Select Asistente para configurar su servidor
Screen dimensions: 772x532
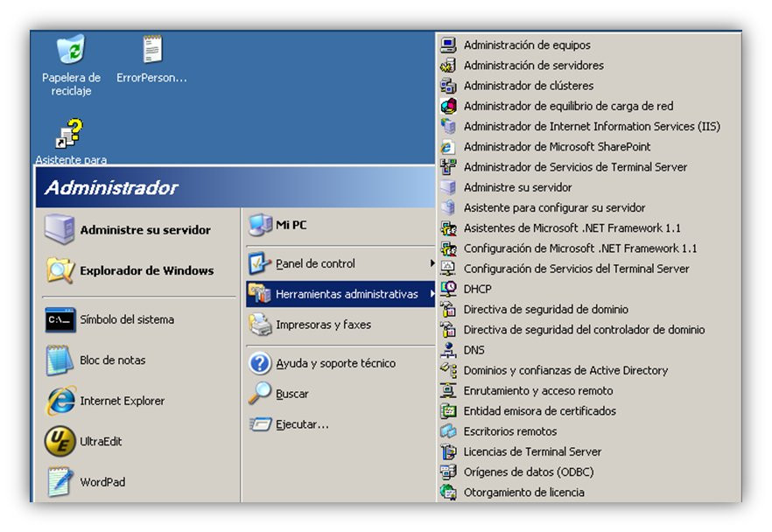click(589, 207)
